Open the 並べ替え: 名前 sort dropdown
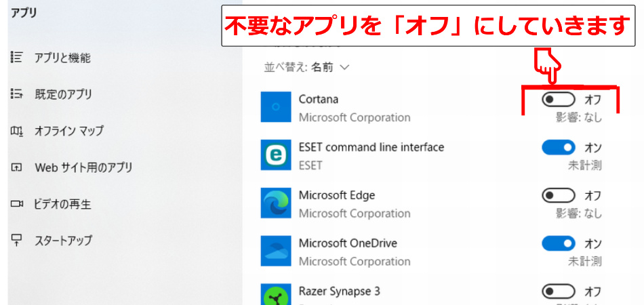The height and width of the screenshot is (305, 644). point(306,67)
